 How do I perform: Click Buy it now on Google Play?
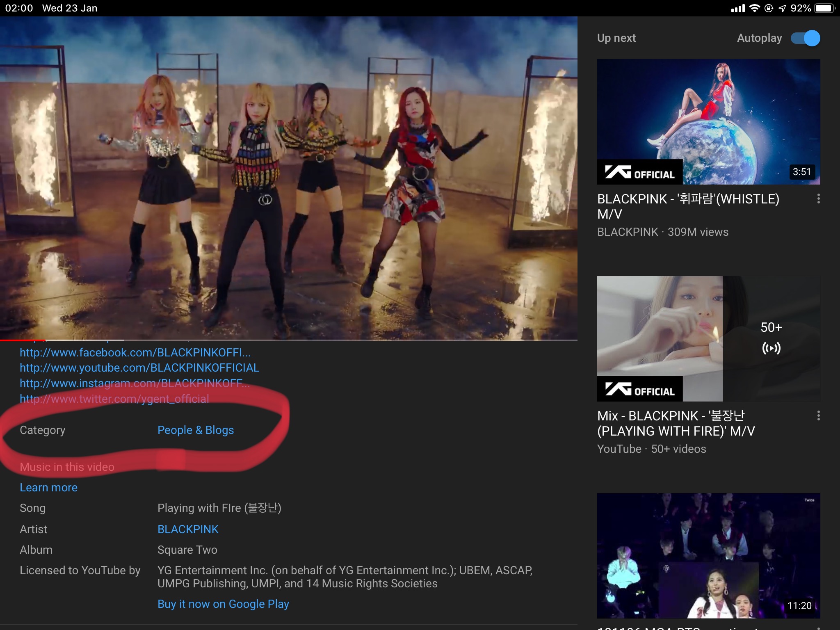click(x=223, y=604)
